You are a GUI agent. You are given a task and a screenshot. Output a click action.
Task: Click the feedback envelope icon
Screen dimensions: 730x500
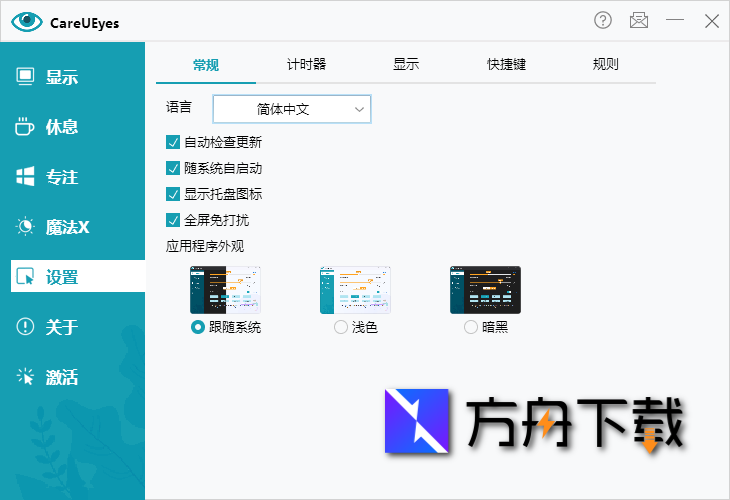(x=639, y=20)
